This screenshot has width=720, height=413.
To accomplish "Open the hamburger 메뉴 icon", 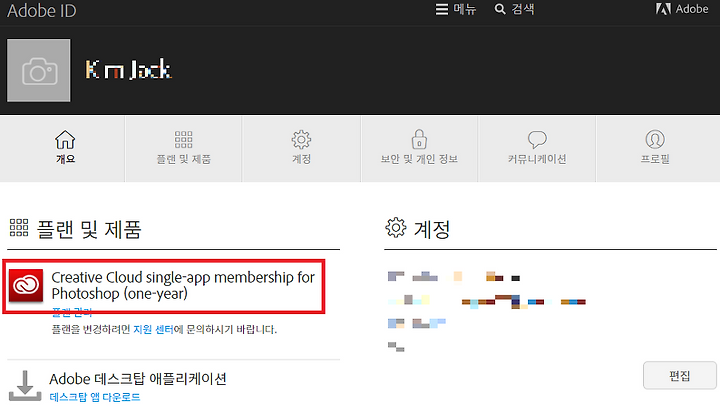I will (x=442, y=10).
